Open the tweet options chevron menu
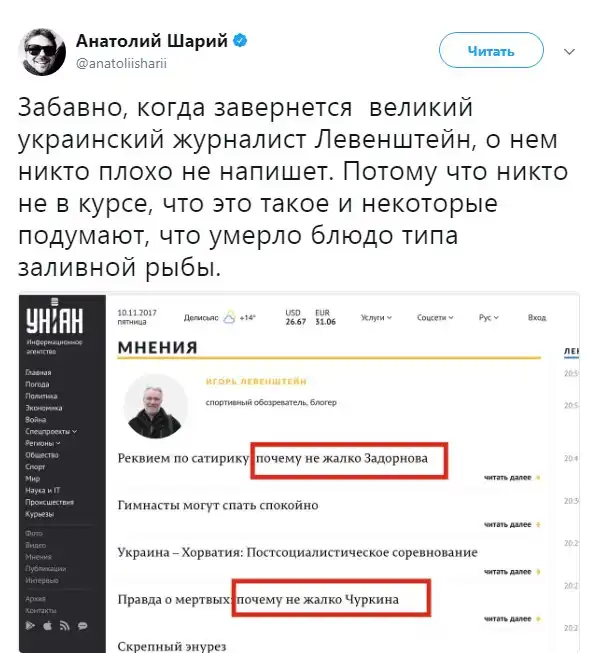612x653 pixels. tap(569, 52)
